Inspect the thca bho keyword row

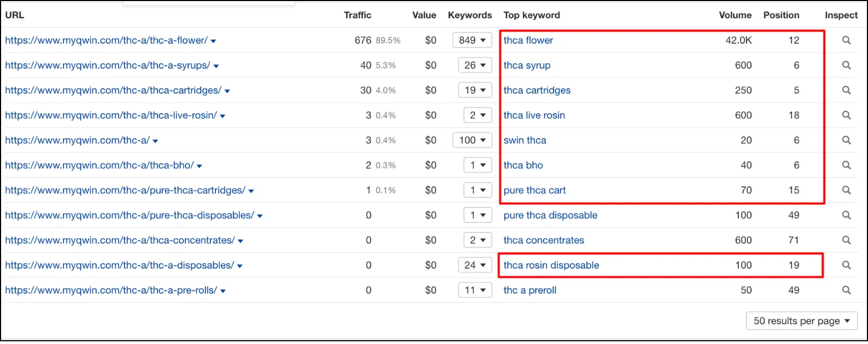tap(846, 165)
